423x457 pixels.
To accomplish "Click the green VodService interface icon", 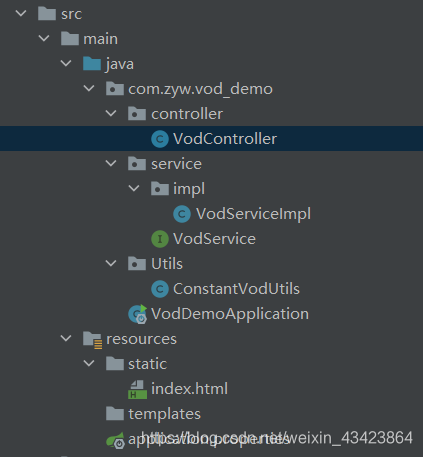I will point(160,239).
